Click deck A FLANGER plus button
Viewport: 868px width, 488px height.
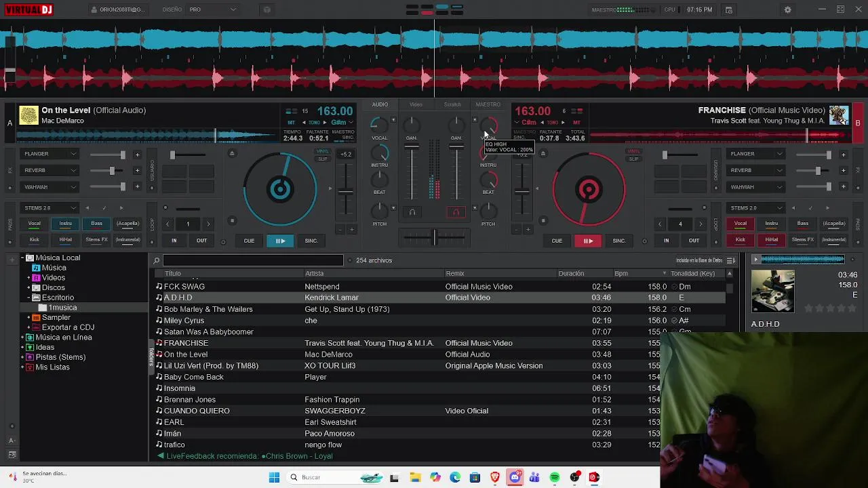(137, 155)
